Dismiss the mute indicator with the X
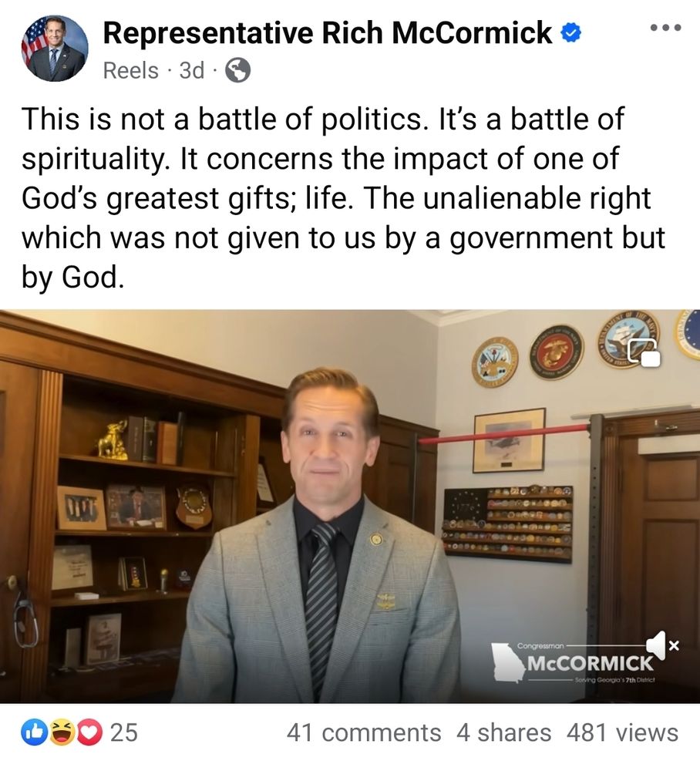Viewport: 700px width, 771px height. click(673, 644)
